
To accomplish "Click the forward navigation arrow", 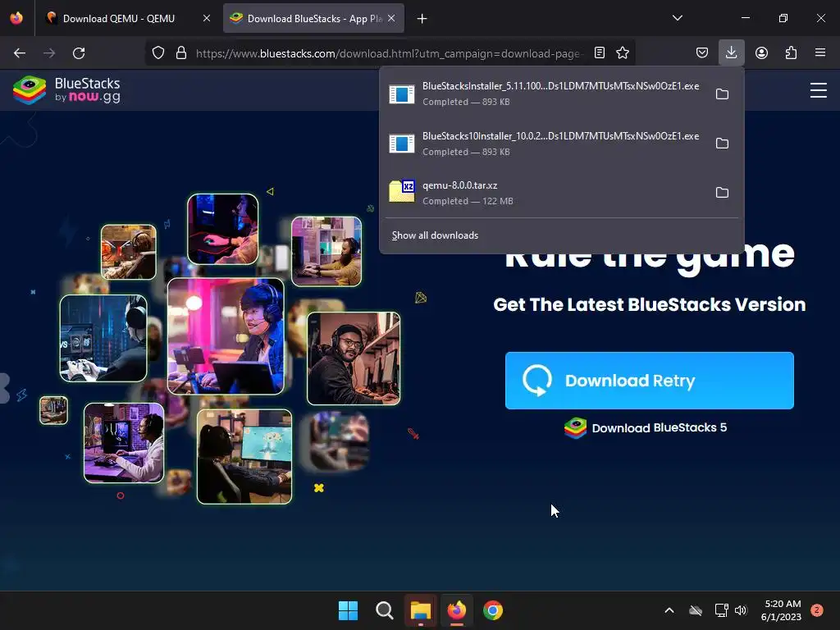I will (49, 53).
